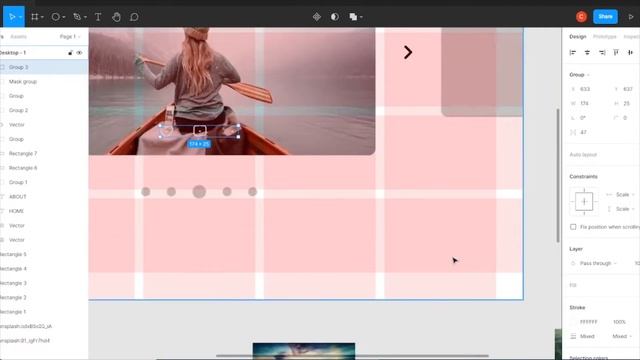Select the Ellipse shape tool

coord(56,17)
